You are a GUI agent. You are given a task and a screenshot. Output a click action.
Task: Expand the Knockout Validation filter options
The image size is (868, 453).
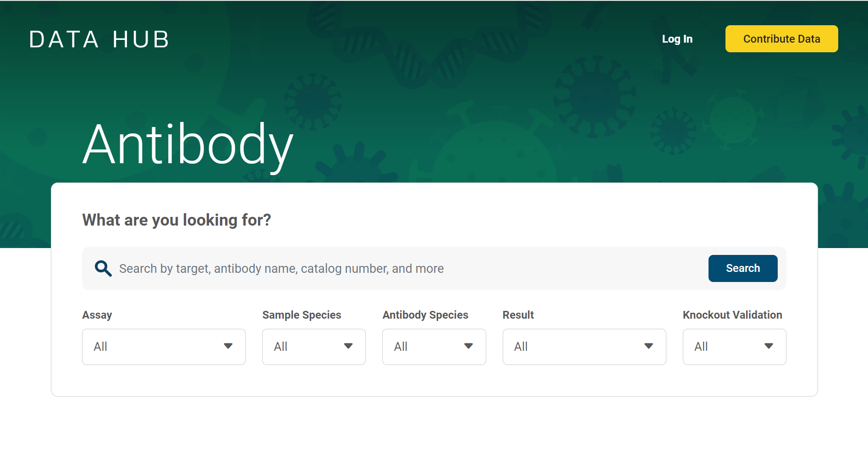pos(734,347)
